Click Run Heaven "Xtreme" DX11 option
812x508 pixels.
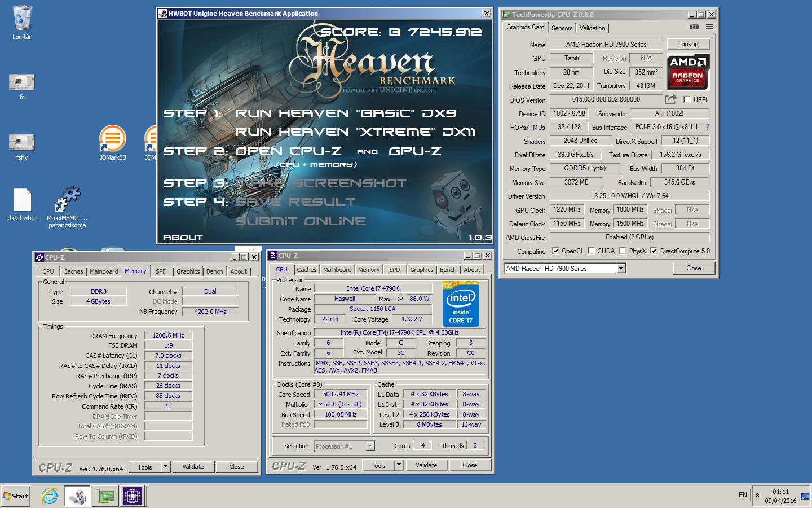click(x=355, y=132)
